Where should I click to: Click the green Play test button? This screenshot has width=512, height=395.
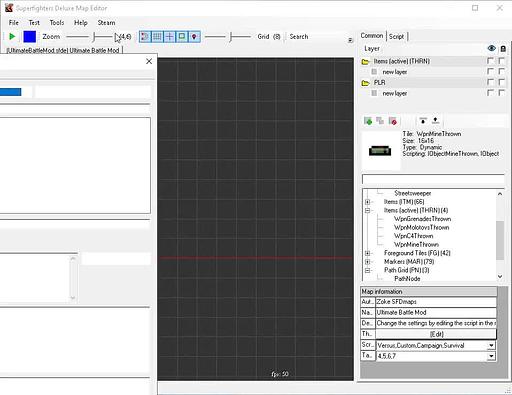(x=12, y=36)
